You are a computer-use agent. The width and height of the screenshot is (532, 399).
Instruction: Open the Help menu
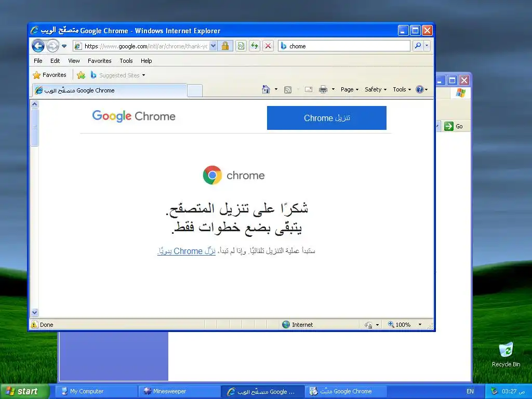(x=146, y=61)
